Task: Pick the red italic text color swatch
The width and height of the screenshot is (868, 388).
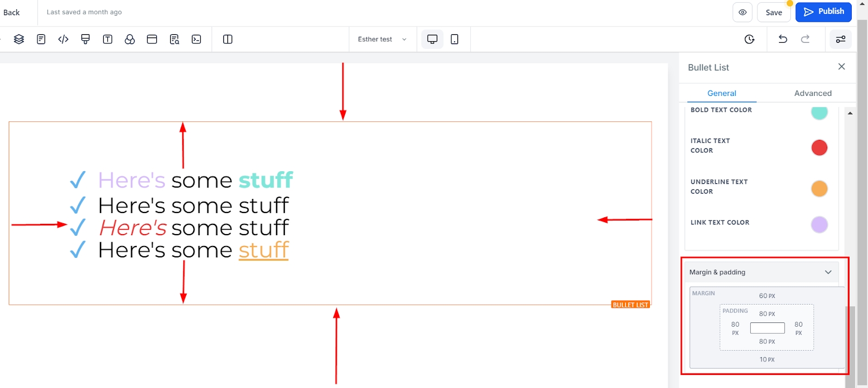Action: coord(819,147)
